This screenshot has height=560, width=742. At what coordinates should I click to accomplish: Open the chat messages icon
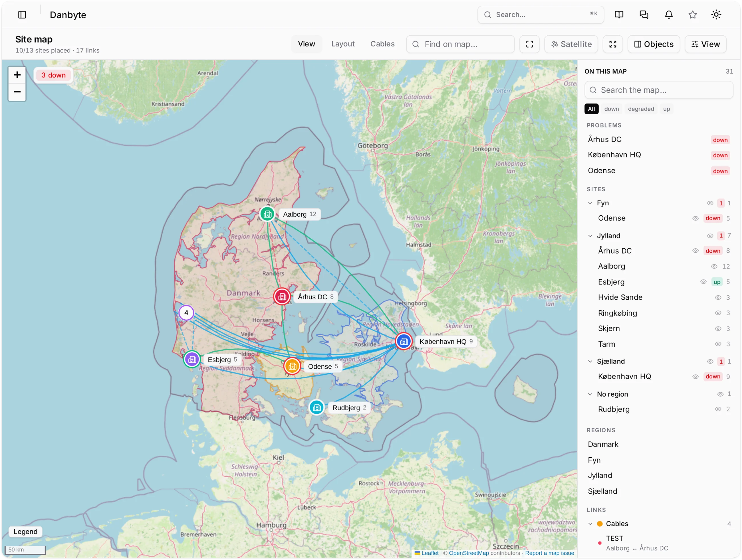(x=644, y=15)
